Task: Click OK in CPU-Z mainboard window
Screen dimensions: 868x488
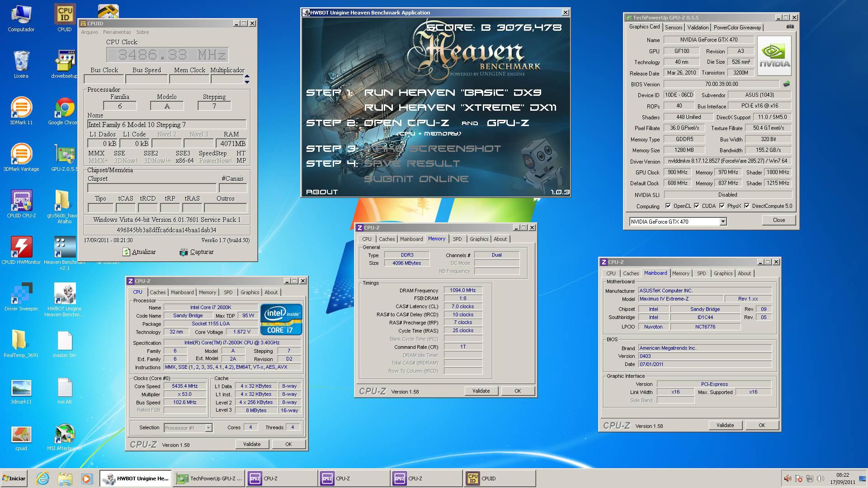Action: (x=761, y=425)
